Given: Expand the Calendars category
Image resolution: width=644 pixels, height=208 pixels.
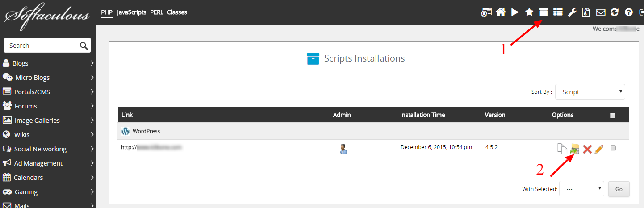Looking at the screenshot, I should click(x=48, y=178).
